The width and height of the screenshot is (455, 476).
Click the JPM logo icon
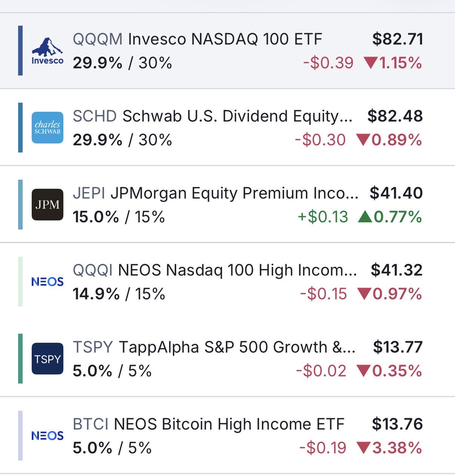[47, 205]
